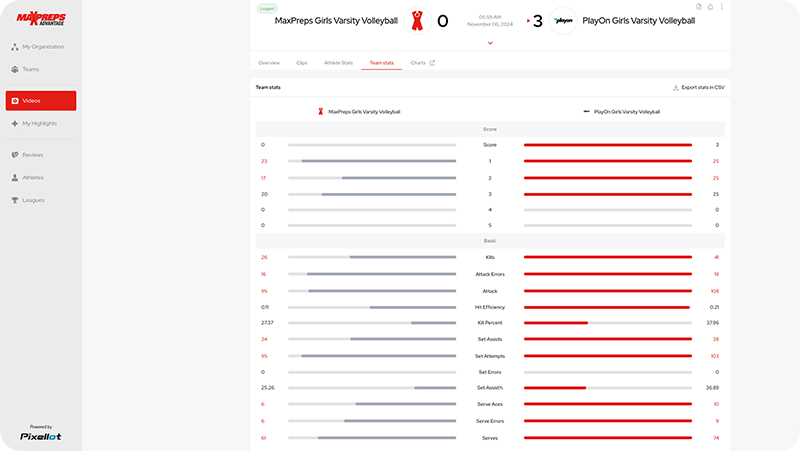The image size is (800, 451).
Task: Click the Set Attempts stat label
Action: tap(490, 356)
